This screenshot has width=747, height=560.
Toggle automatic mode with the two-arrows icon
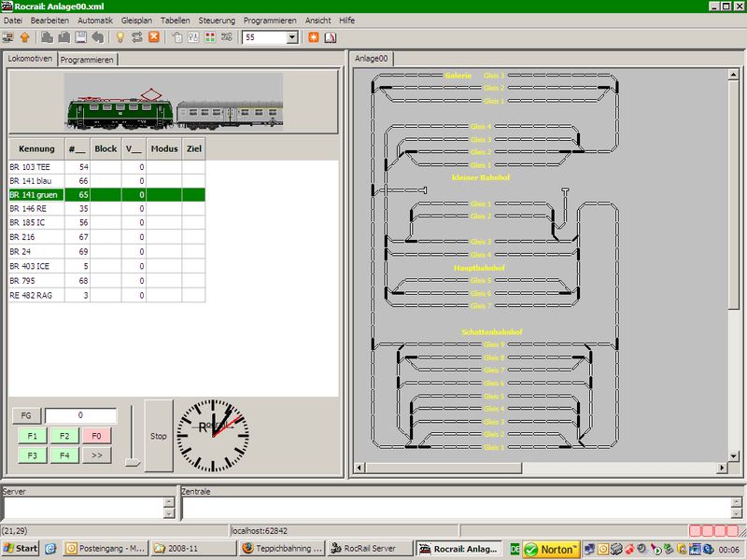(137, 37)
